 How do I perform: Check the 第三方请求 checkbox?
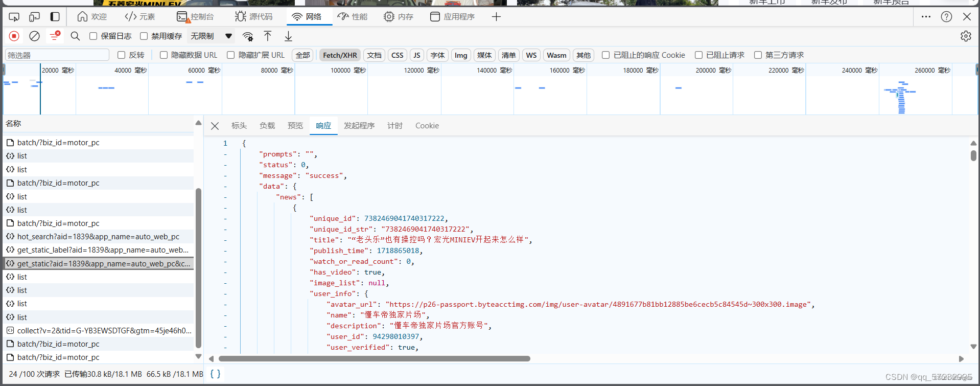coord(758,55)
